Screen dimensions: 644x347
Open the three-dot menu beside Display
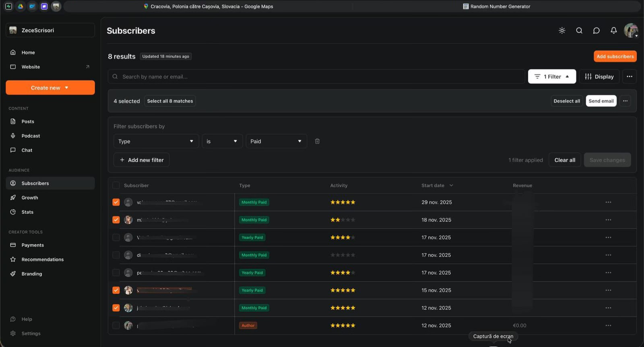click(x=629, y=76)
